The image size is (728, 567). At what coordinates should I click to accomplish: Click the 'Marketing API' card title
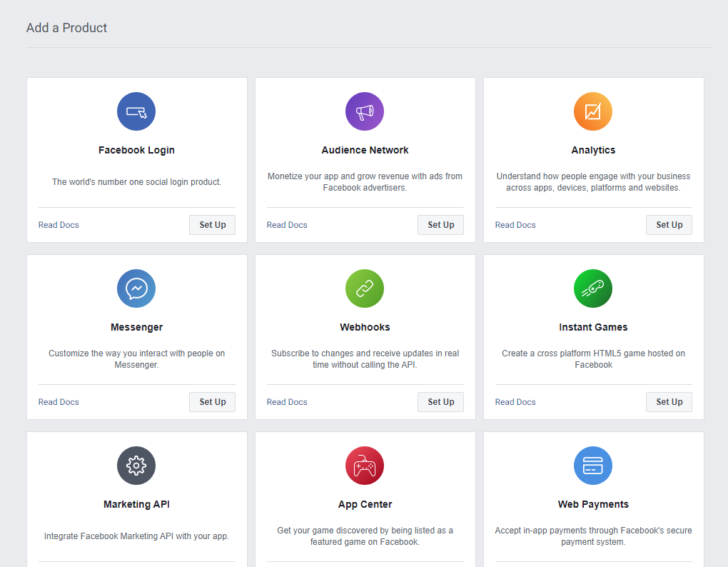[x=136, y=504]
